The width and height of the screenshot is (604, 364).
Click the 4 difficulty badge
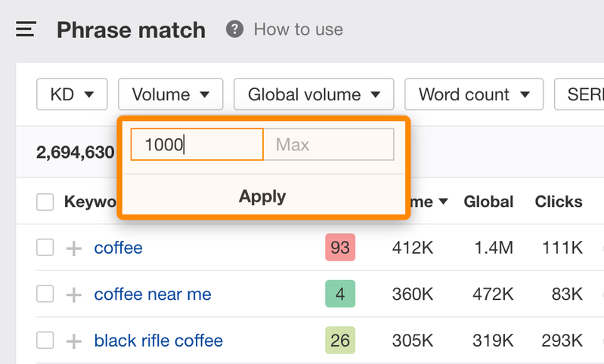pyautogui.click(x=340, y=295)
